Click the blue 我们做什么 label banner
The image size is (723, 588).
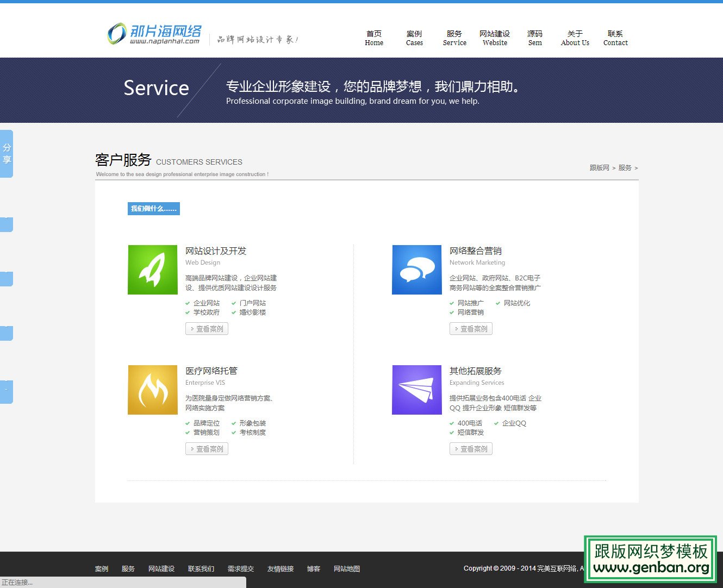coord(153,209)
